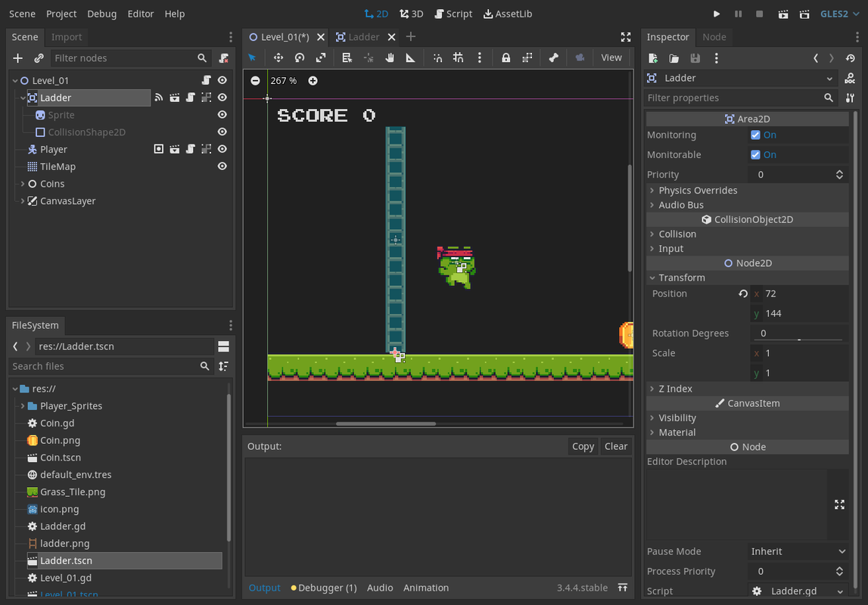Click Copy in the Output panel
The width and height of the screenshot is (868, 605).
583,446
